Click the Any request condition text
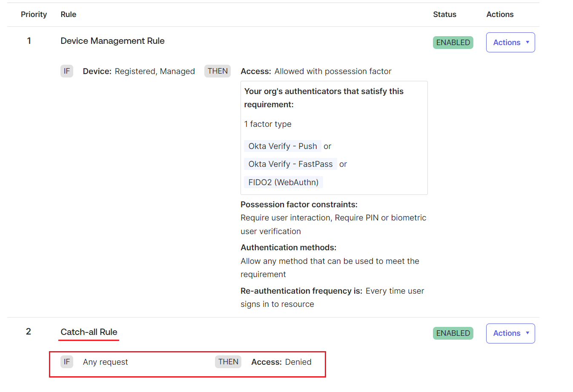This screenshot has width=573, height=392. click(105, 362)
